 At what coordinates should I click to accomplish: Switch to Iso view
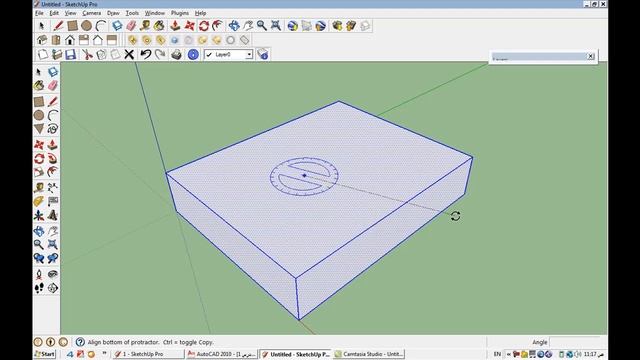tap(42, 40)
